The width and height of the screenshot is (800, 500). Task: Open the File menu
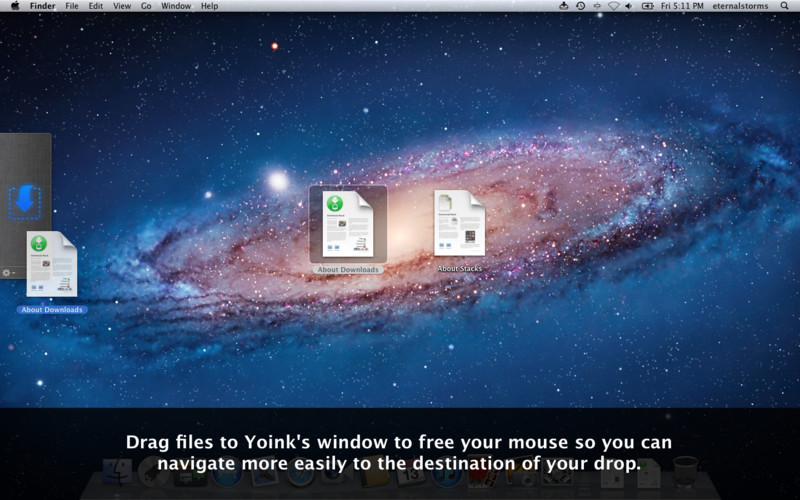[x=72, y=6]
